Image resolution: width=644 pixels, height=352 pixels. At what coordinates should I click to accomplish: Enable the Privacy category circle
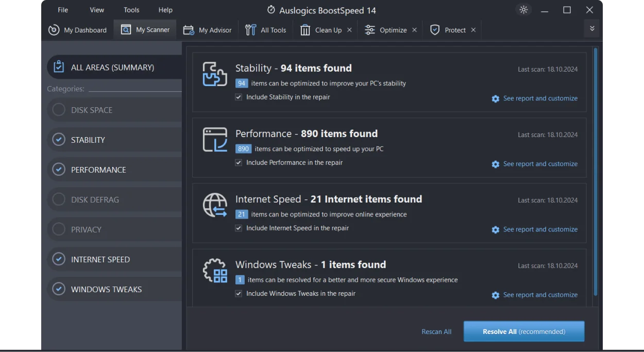pyautogui.click(x=59, y=229)
